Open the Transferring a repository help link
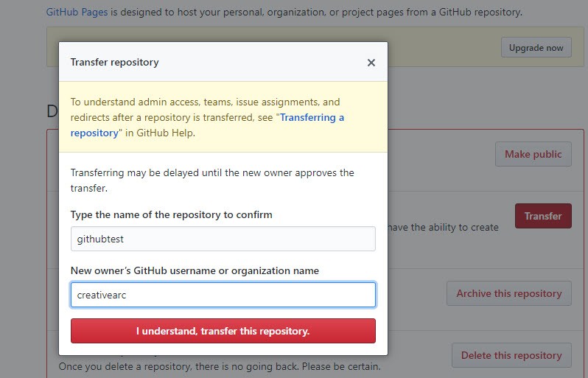 coord(312,117)
